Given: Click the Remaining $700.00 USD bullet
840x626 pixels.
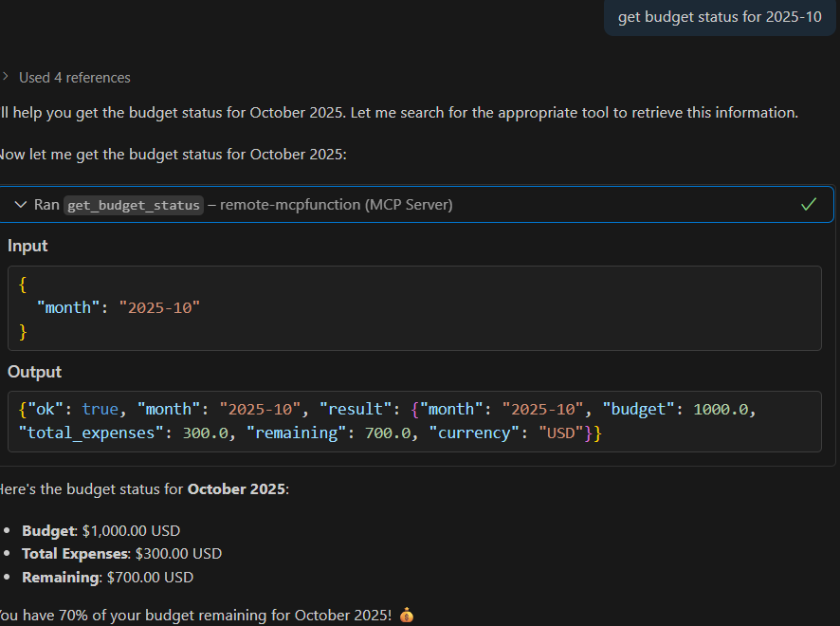Looking at the screenshot, I should pyautogui.click(x=107, y=577).
